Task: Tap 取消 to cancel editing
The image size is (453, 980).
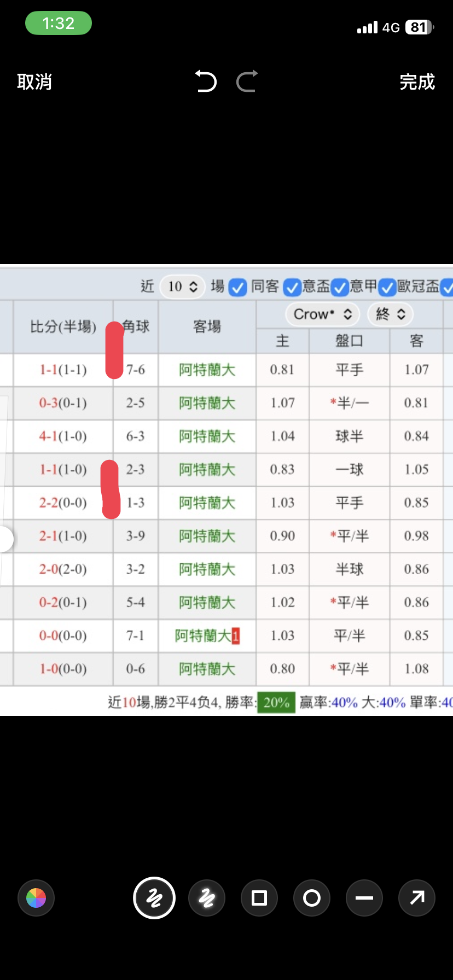Action: (34, 82)
